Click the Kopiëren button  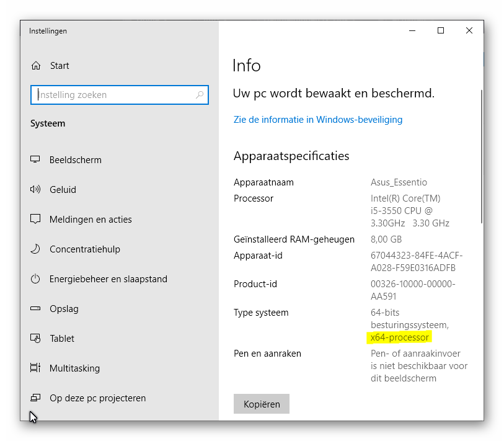262,404
